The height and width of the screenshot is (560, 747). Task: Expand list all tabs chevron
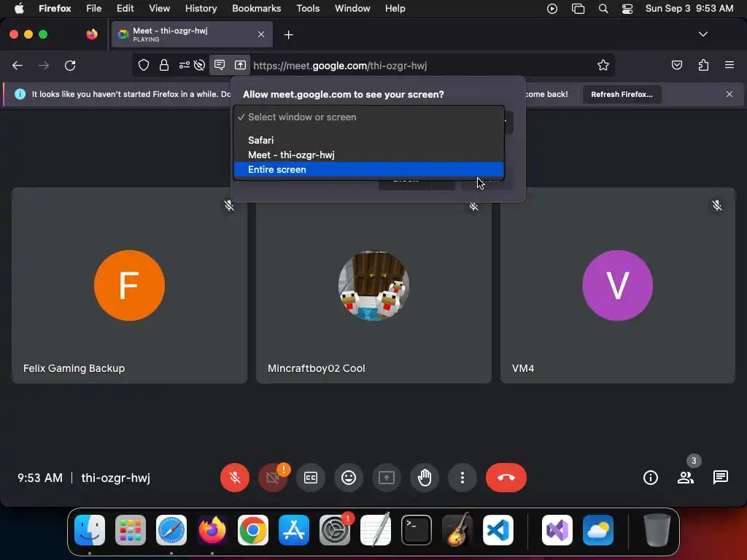(703, 34)
